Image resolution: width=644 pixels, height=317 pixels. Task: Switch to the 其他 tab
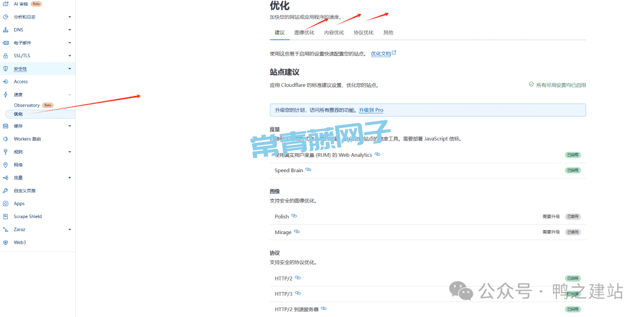pyautogui.click(x=388, y=32)
